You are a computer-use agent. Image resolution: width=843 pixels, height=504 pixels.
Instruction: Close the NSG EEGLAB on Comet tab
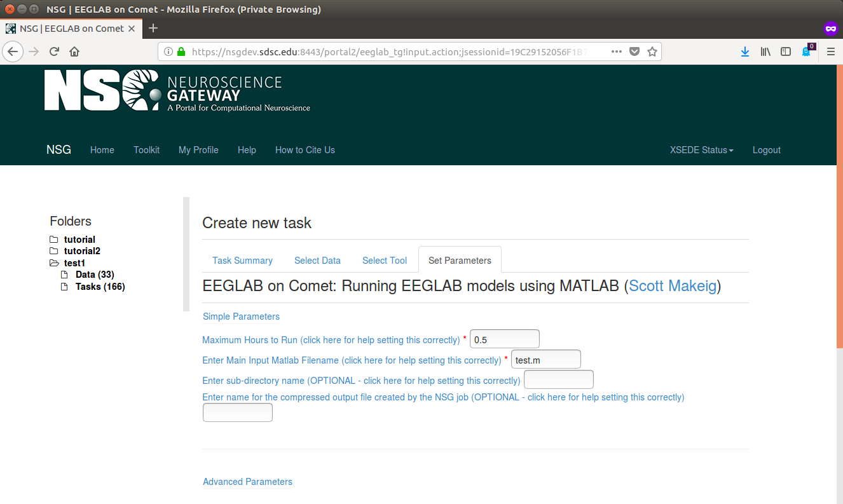click(132, 29)
